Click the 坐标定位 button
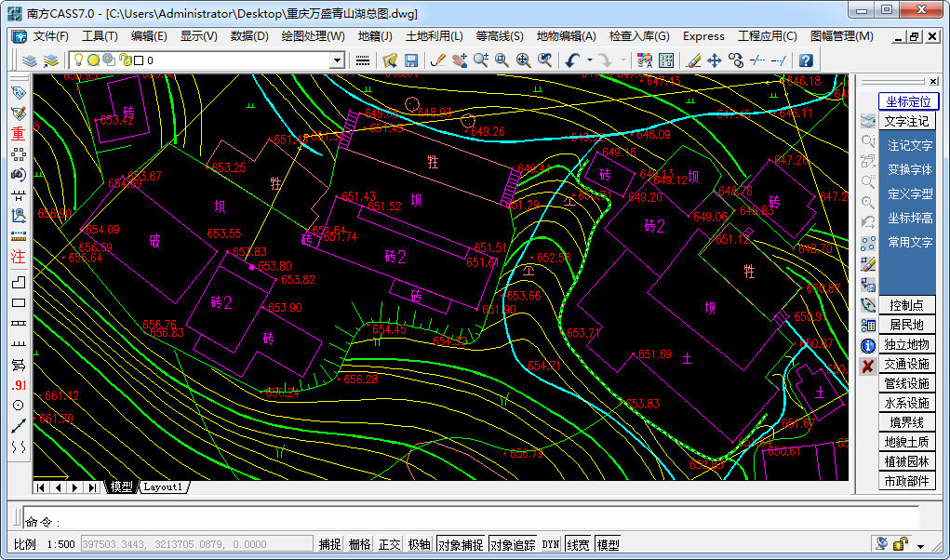The image size is (950, 560). (x=908, y=101)
